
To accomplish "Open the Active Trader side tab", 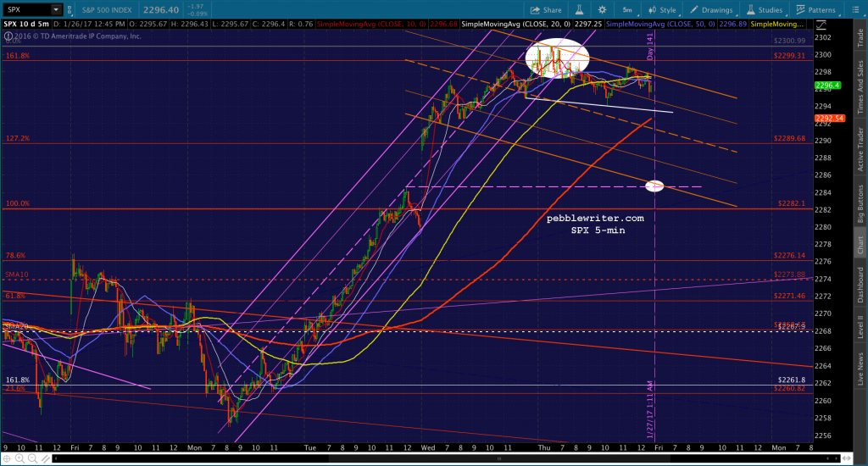I will click(x=860, y=148).
